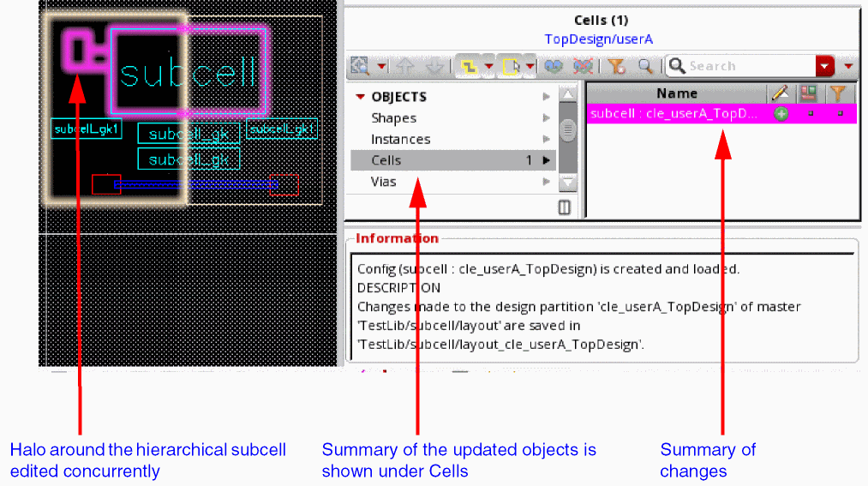Viewport: 868px width, 486px height.
Task: Click the up arrow navigation icon
Action: coord(406,66)
